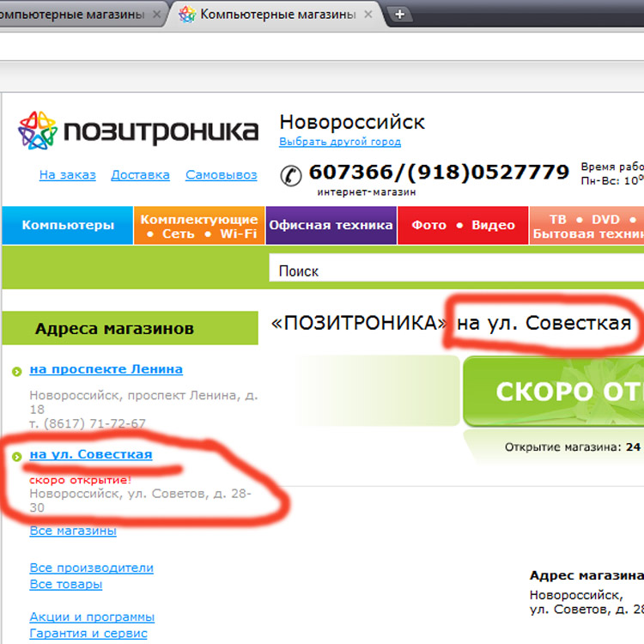
Task: Open store на проспекте Ленина
Action: tap(106, 369)
